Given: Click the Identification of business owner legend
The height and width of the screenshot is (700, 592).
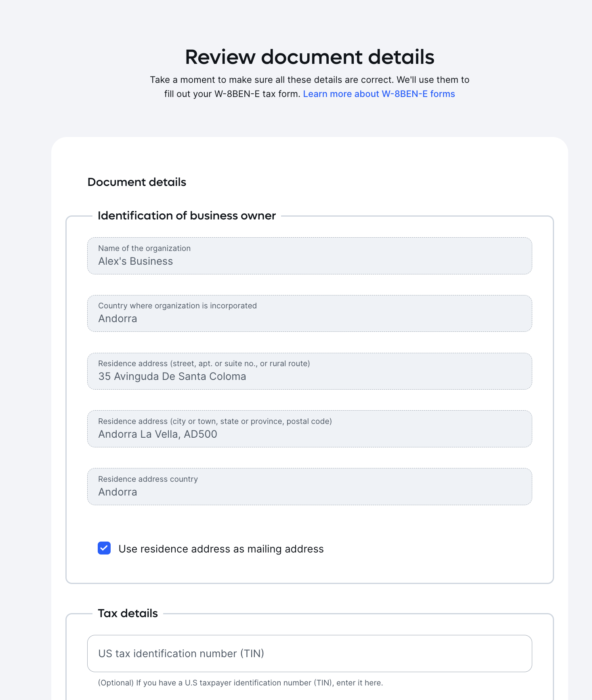Looking at the screenshot, I should 187,216.
